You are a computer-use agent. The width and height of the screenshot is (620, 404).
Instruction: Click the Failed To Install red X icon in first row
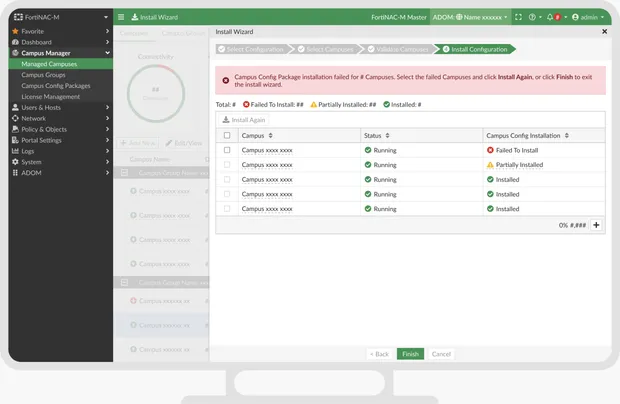[x=490, y=150]
